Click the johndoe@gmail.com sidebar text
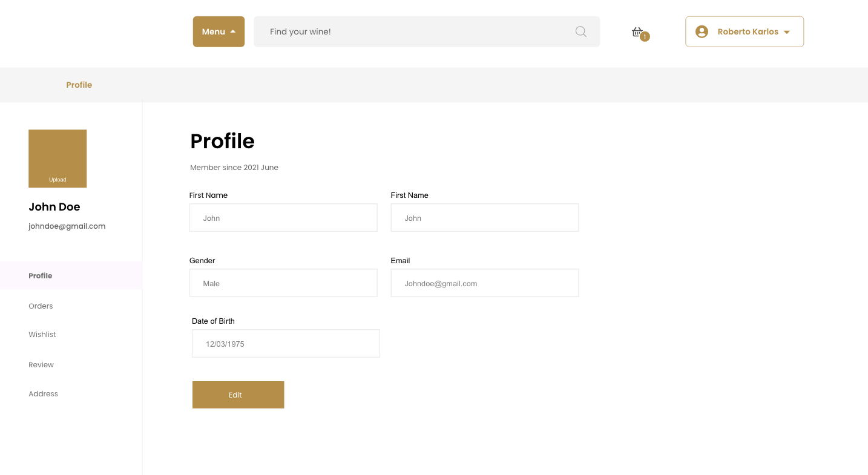This screenshot has height=475, width=868. (x=67, y=226)
